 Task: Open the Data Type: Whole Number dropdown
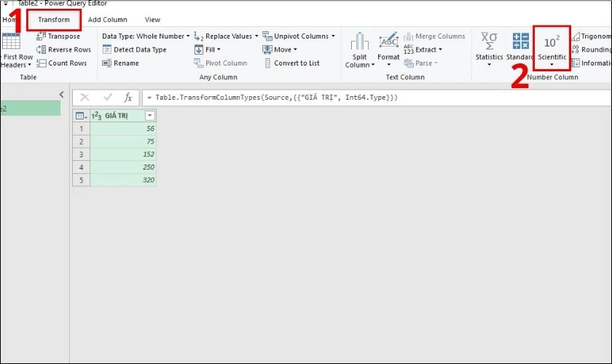click(146, 36)
